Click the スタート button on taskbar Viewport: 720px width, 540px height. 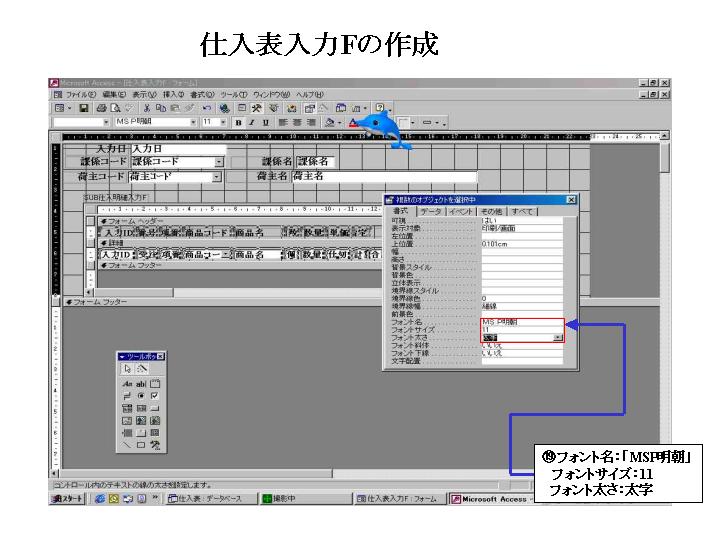click(68, 499)
